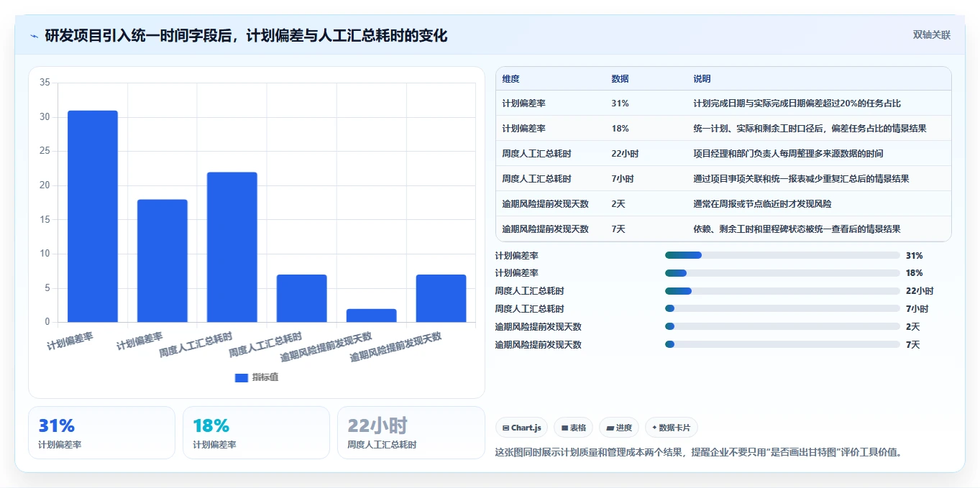Click the fourth chart bar, 周度人工汇总耗时 at 7
The height and width of the screenshot is (488, 980).
pyautogui.click(x=302, y=298)
